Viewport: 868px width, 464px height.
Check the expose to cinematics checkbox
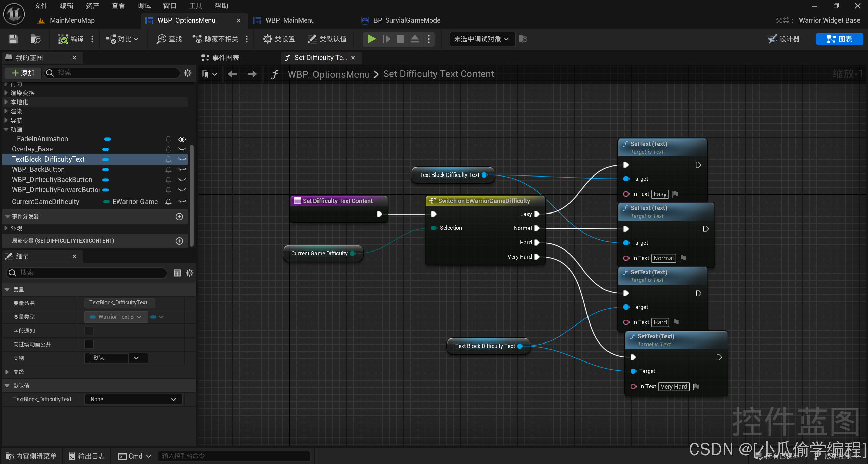pos(89,344)
